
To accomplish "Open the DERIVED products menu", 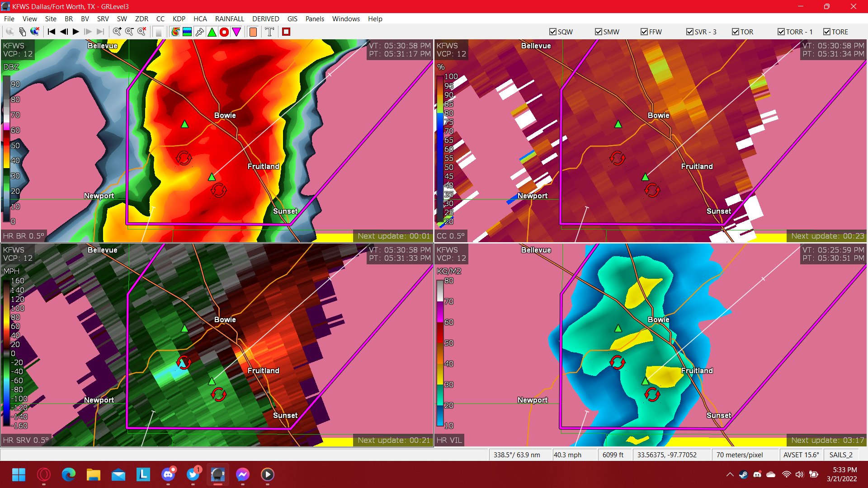I will tap(265, 19).
